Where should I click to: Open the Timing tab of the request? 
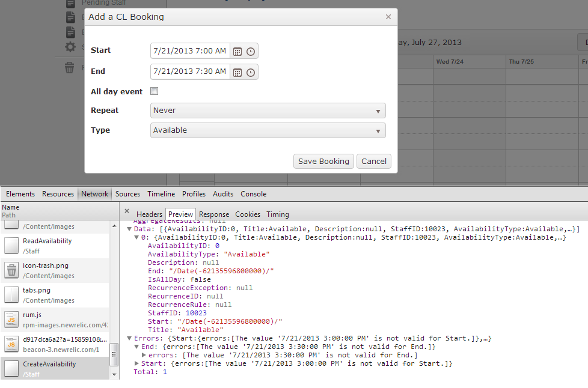point(278,214)
